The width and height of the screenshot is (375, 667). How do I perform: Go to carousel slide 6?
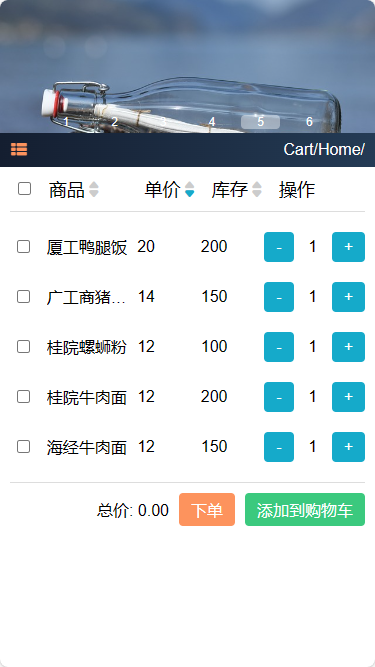[309, 122]
